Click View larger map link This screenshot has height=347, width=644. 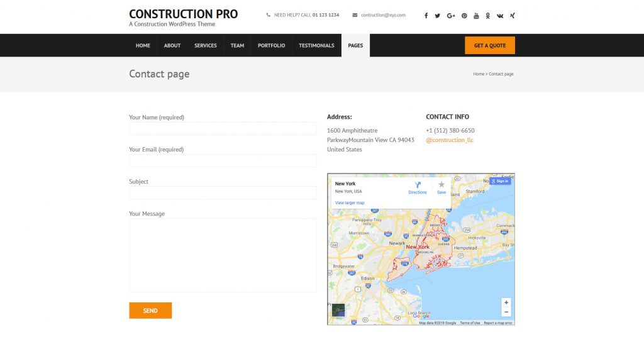350,203
